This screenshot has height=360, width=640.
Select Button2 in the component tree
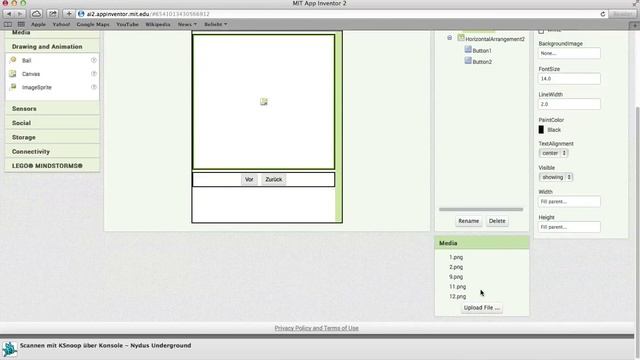tap(482, 62)
